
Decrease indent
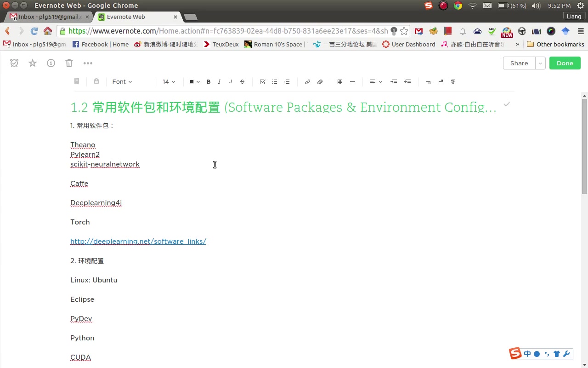coord(407,82)
